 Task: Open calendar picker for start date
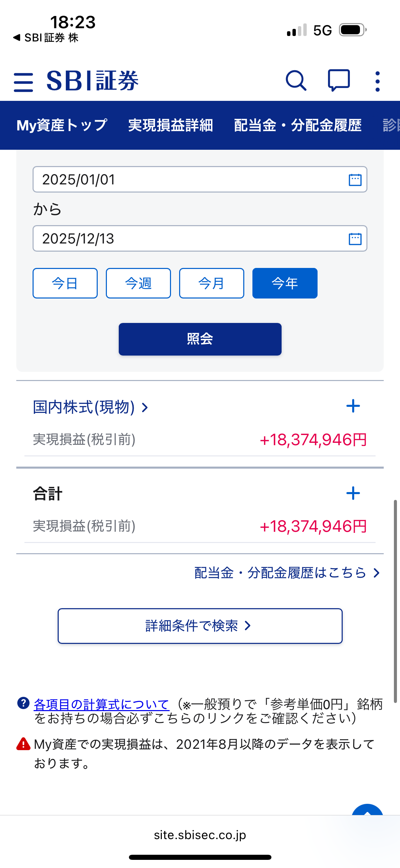click(355, 180)
